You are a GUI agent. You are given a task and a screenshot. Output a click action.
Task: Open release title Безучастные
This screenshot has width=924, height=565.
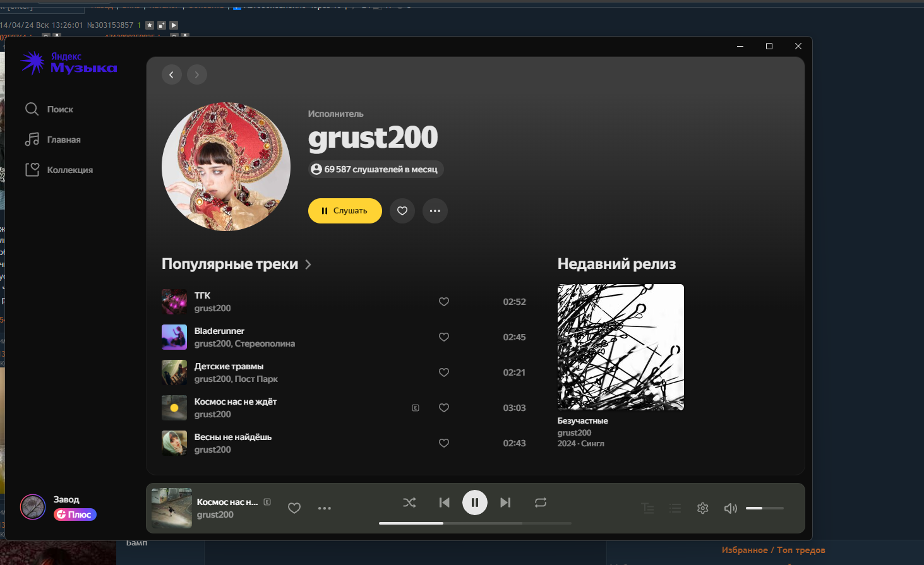tap(583, 420)
